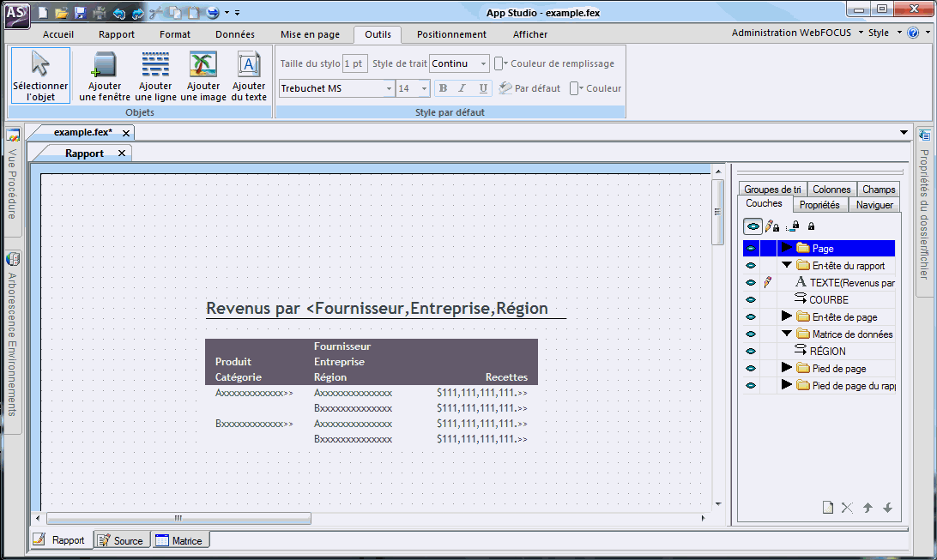Paste using the clipboard icon

click(x=194, y=13)
